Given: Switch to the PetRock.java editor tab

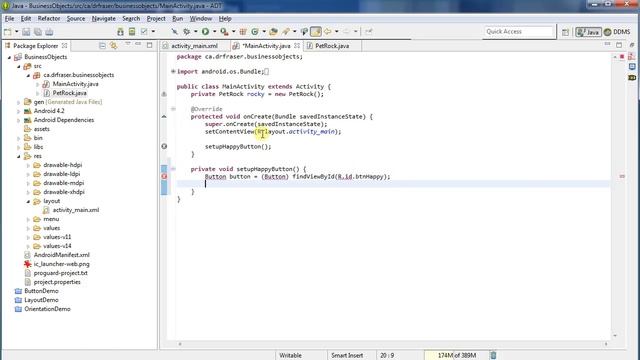Looking at the screenshot, I should pos(332,46).
